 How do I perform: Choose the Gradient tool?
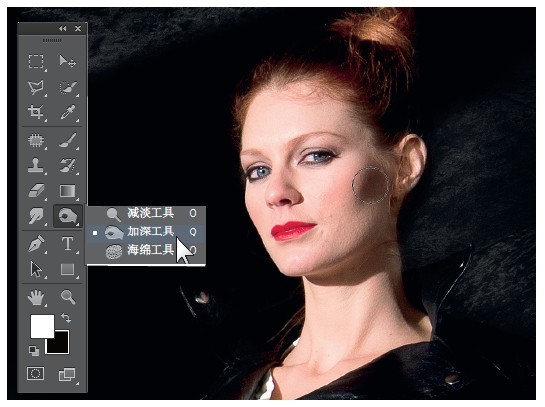click(x=67, y=191)
